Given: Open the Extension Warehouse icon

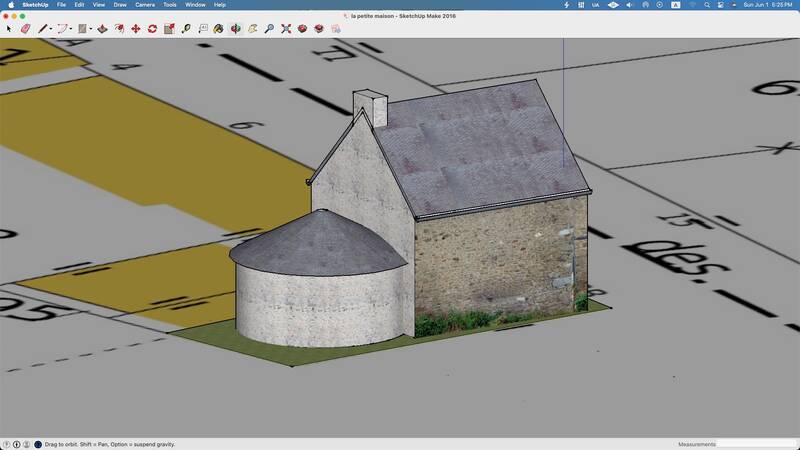Looking at the screenshot, I should (319, 29).
